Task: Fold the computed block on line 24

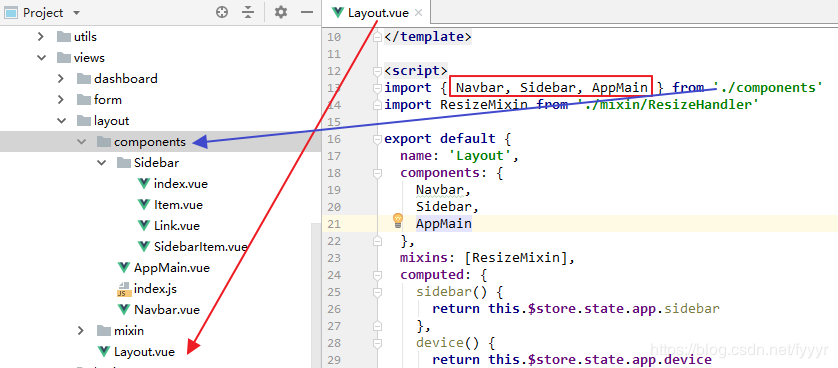Action: pos(378,275)
